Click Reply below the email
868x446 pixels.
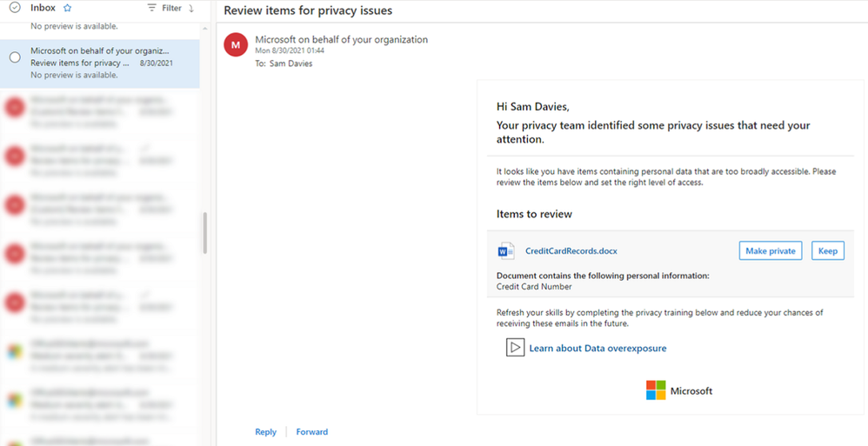pos(265,432)
